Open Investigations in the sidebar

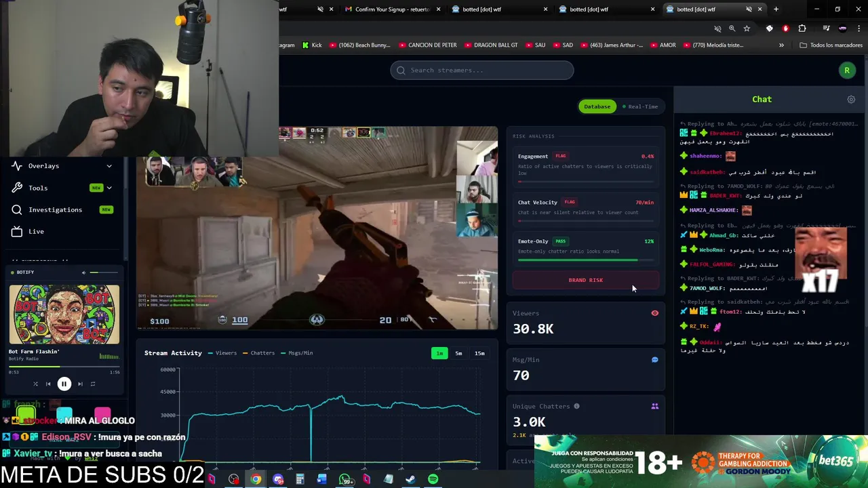click(x=62, y=209)
